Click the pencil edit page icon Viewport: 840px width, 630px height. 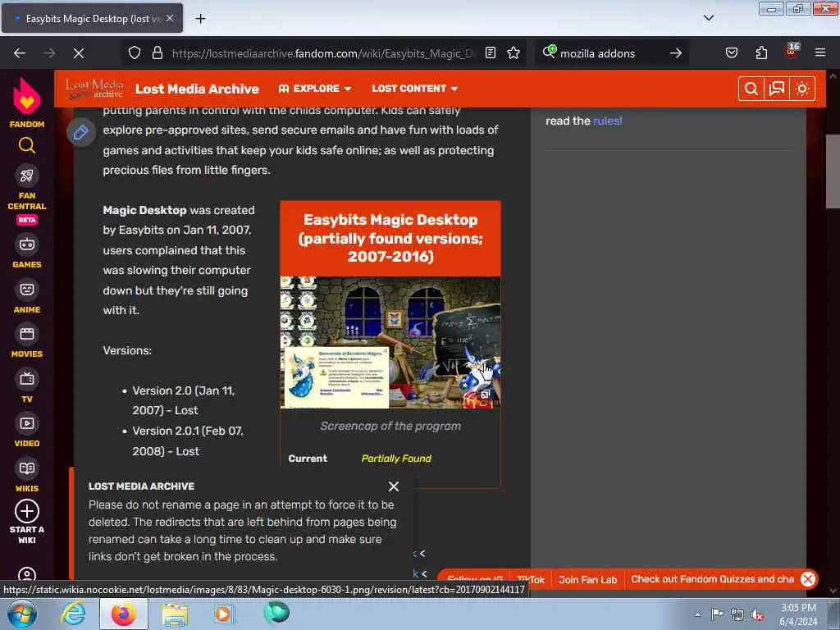pos(81,132)
